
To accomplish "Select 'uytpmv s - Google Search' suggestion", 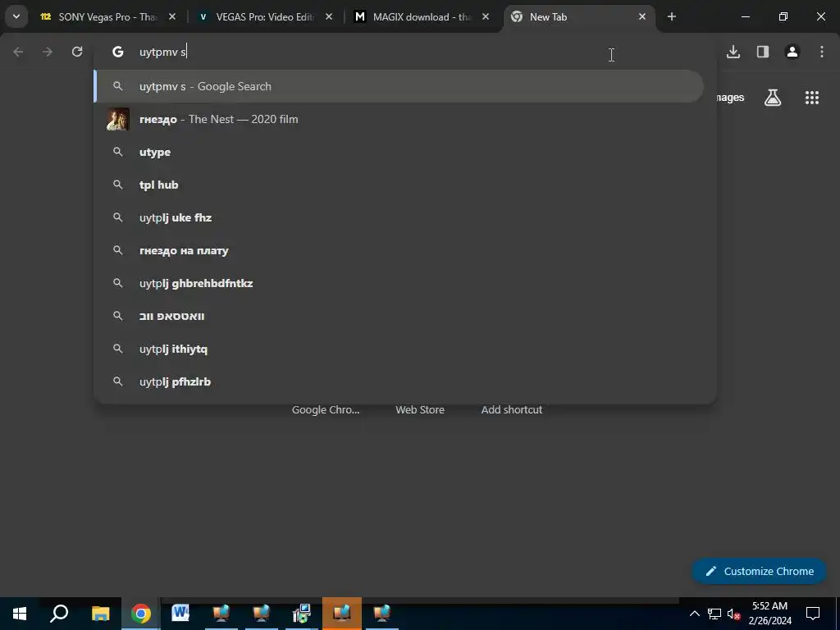I will coord(399,86).
